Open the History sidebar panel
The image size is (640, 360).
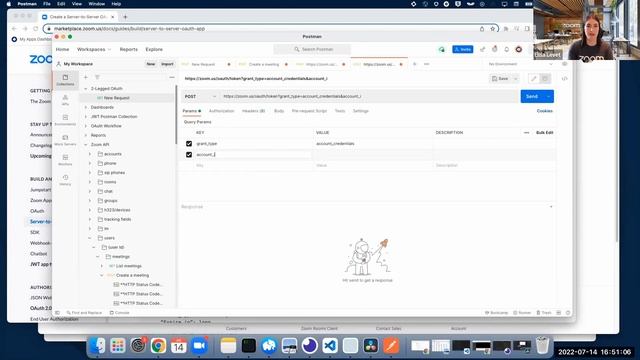point(65,180)
